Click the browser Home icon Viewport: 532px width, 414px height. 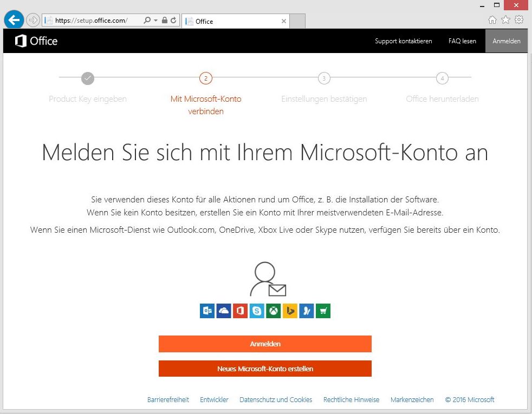tap(492, 19)
